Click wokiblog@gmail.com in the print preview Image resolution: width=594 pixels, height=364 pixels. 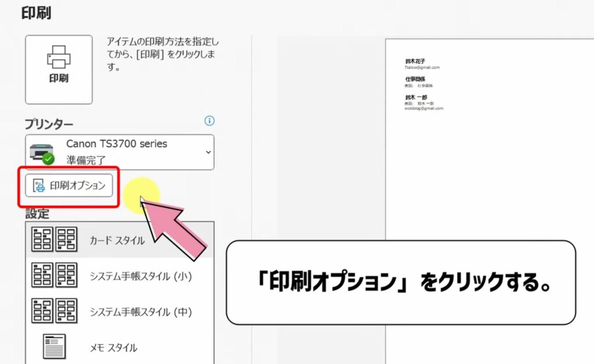[423, 108]
